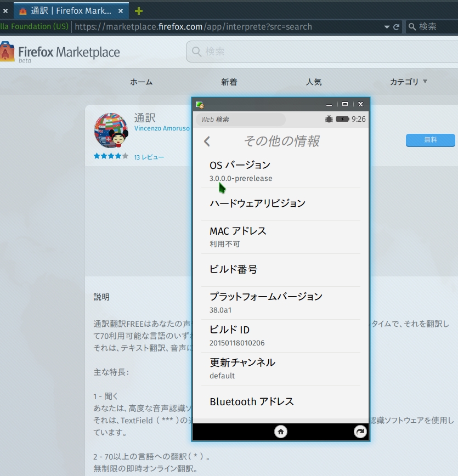Click the 説明 description heading
The height and width of the screenshot is (476, 458).
(x=101, y=297)
